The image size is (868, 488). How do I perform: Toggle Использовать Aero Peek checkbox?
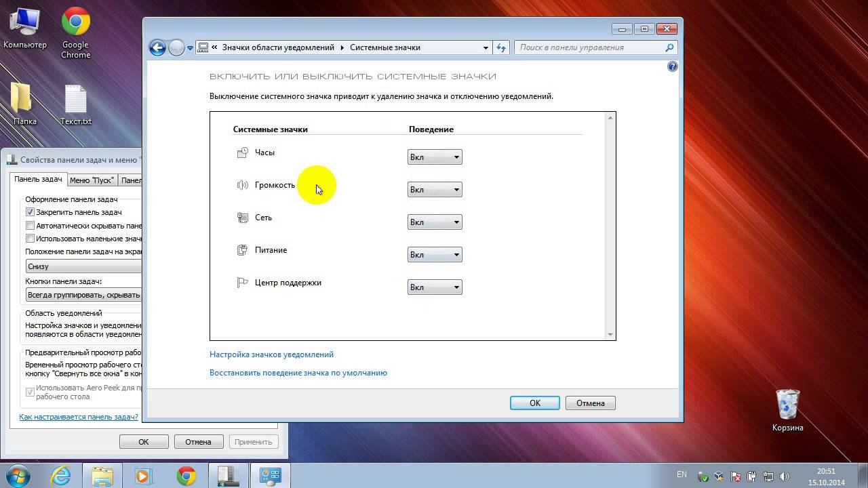click(x=30, y=392)
